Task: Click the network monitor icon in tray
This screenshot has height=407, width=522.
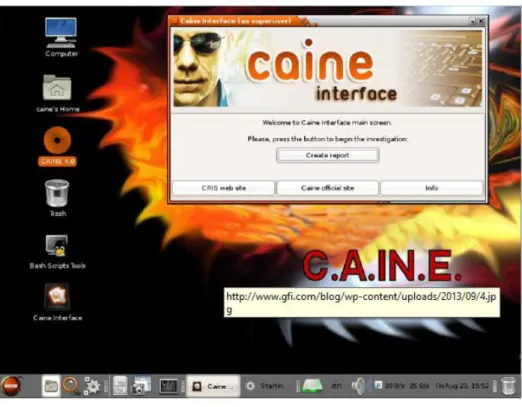Action: pos(378,386)
